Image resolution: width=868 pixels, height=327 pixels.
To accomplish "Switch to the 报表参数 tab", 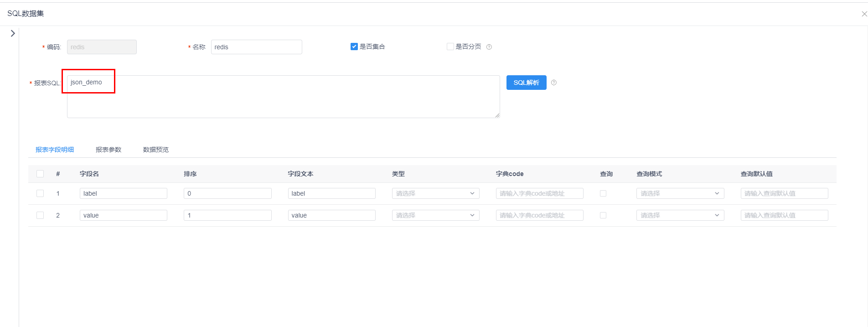I will pos(108,150).
